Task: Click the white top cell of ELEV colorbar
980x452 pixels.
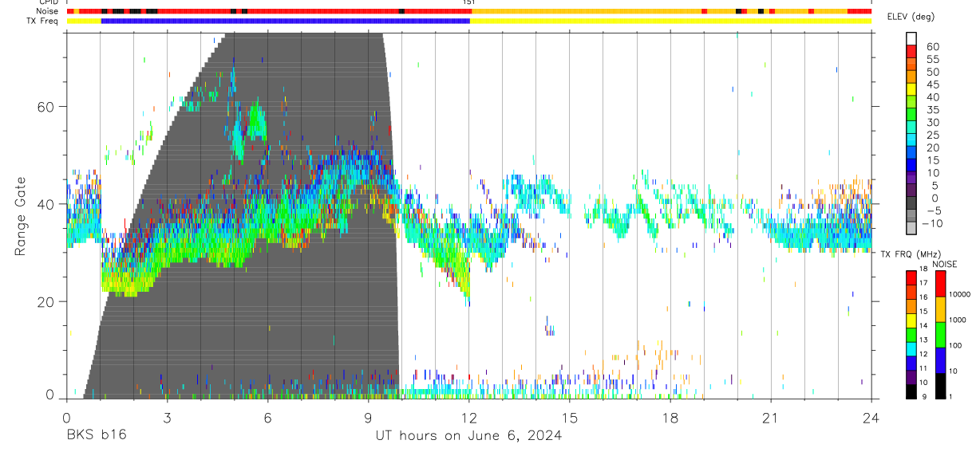Action: (911, 37)
